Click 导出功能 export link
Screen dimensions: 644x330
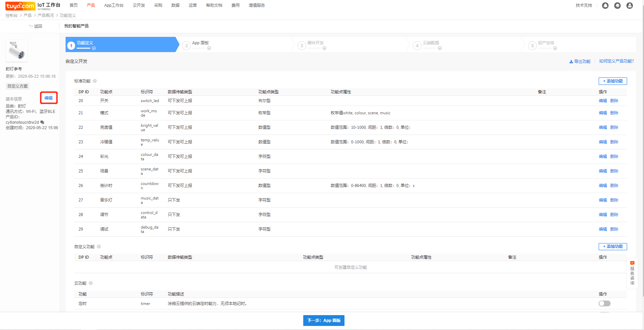click(580, 62)
